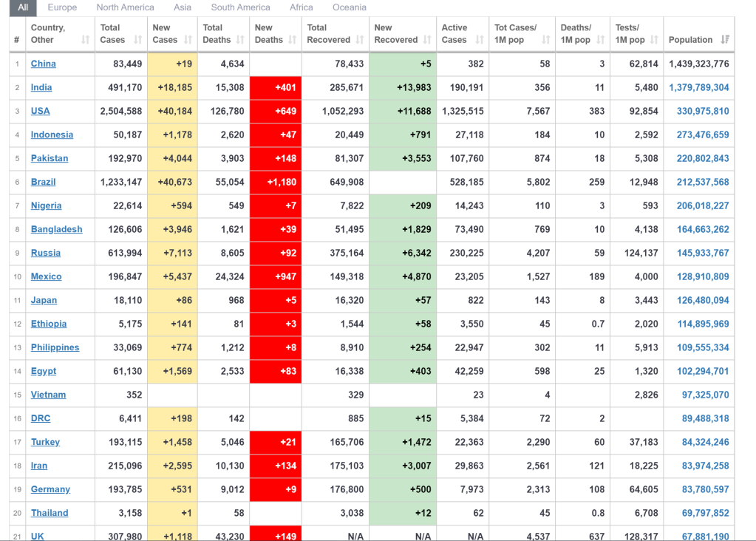Open USA population link 330,975,810
756x541 pixels.
(x=702, y=111)
